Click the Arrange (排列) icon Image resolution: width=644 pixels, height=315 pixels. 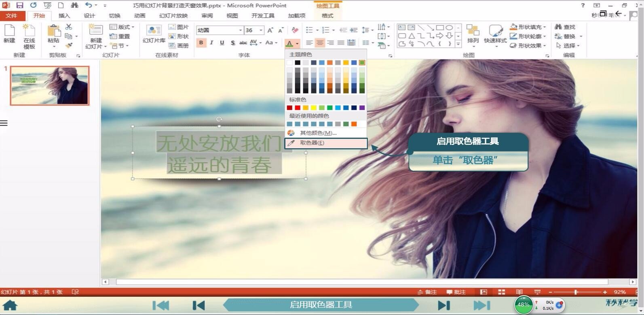point(473,34)
